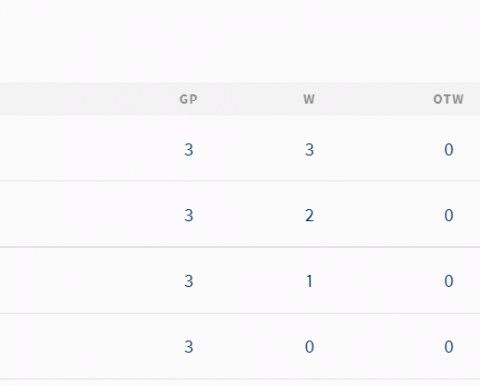The width and height of the screenshot is (480, 385).
Task: Select fourth row games played value
Action: tap(189, 347)
